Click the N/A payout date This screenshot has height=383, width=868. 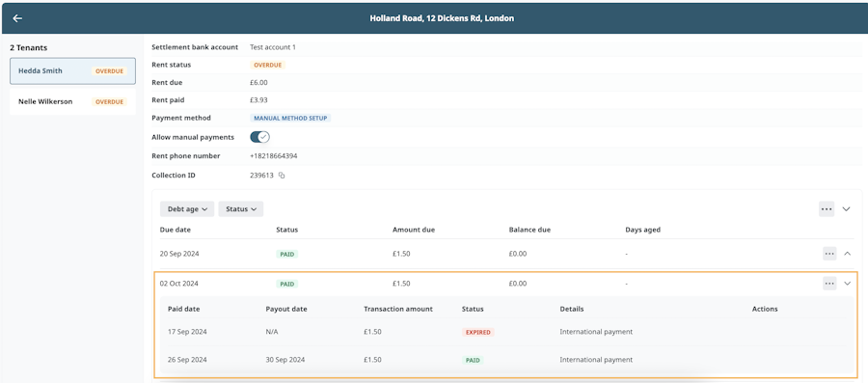click(272, 332)
